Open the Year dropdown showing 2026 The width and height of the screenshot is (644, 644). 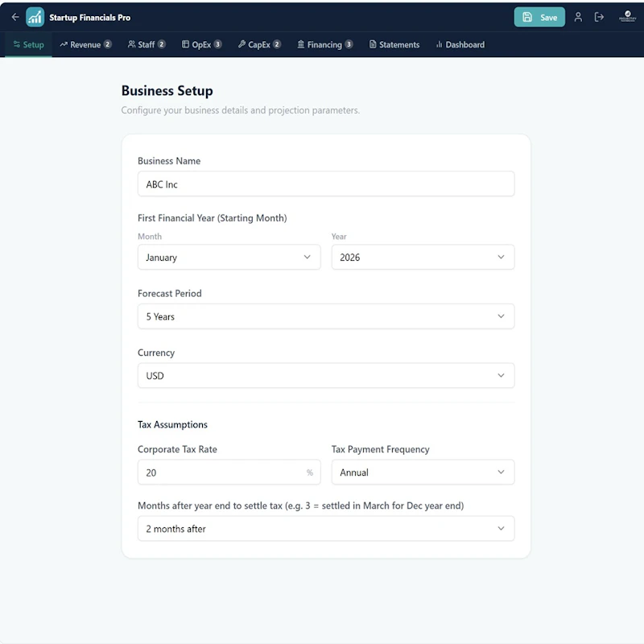pos(423,257)
